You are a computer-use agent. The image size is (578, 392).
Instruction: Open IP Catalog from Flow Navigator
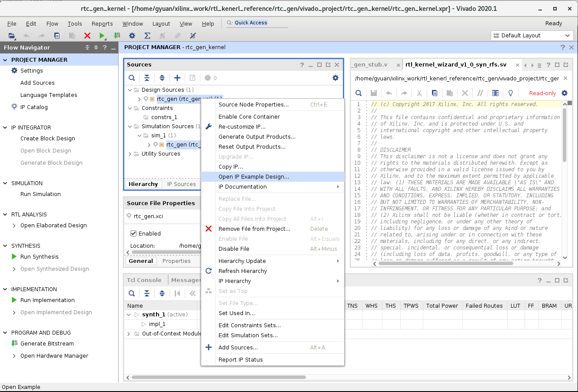point(34,107)
